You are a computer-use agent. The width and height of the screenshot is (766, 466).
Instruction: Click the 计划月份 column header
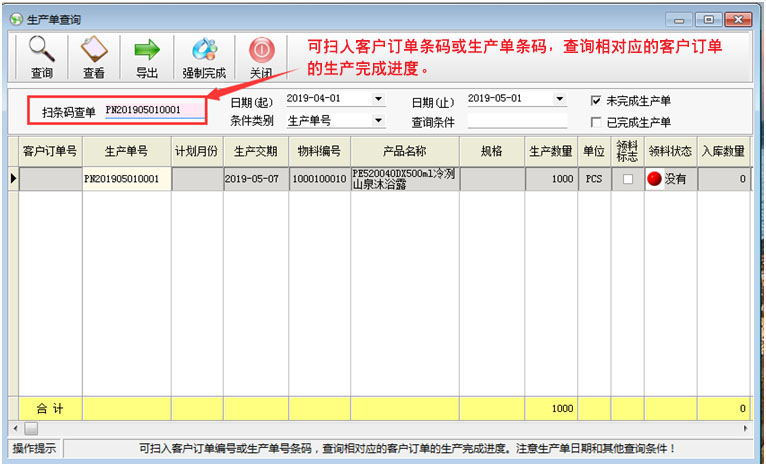pos(197,151)
